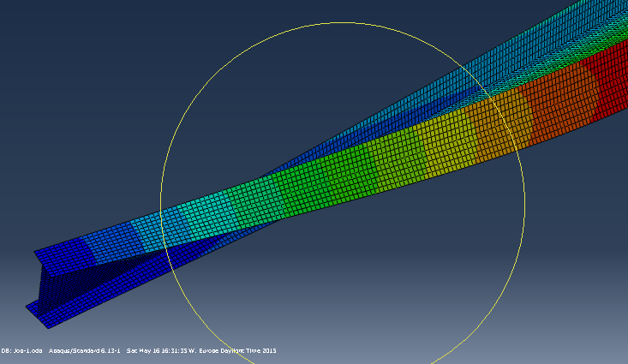The height and width of the screenshot is (364, 628).
Task: Click the 'Abaqus/Standard 6.13-1' text
Action: point(86,350)
